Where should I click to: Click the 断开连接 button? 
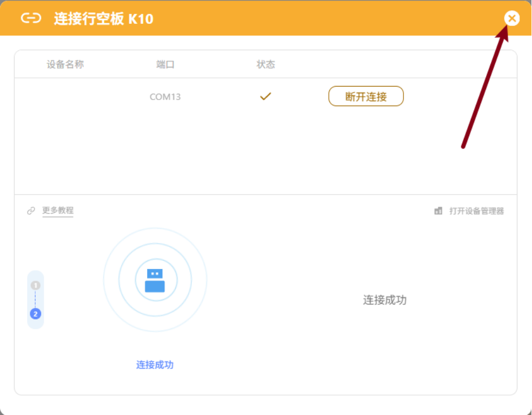366,96
